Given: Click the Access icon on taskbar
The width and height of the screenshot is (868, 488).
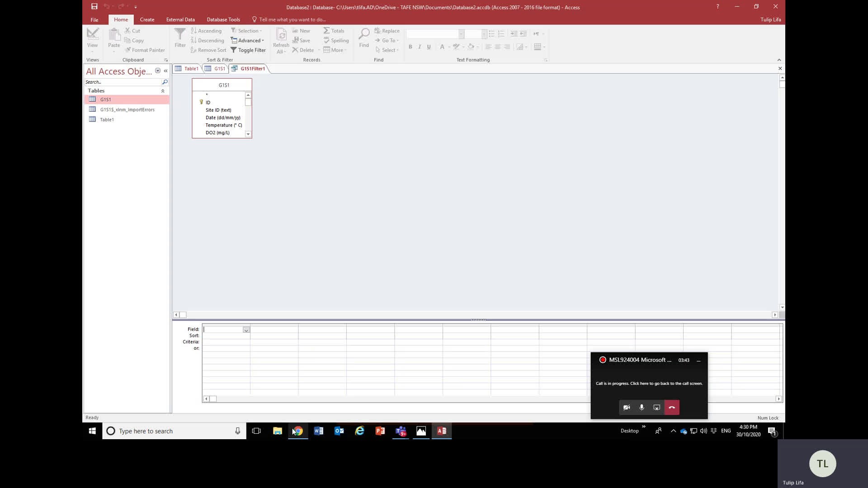Looking at the screenshot, I should click(x=442, y=431).
